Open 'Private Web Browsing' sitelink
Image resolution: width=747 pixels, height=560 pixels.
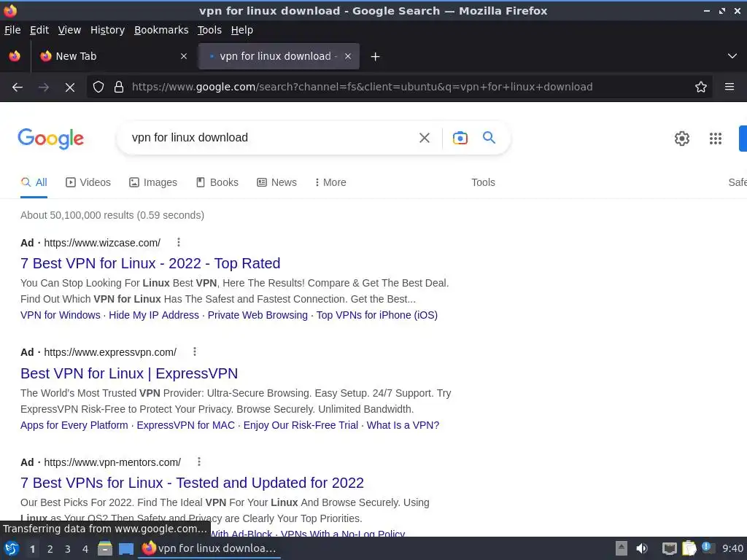(258, 315)
